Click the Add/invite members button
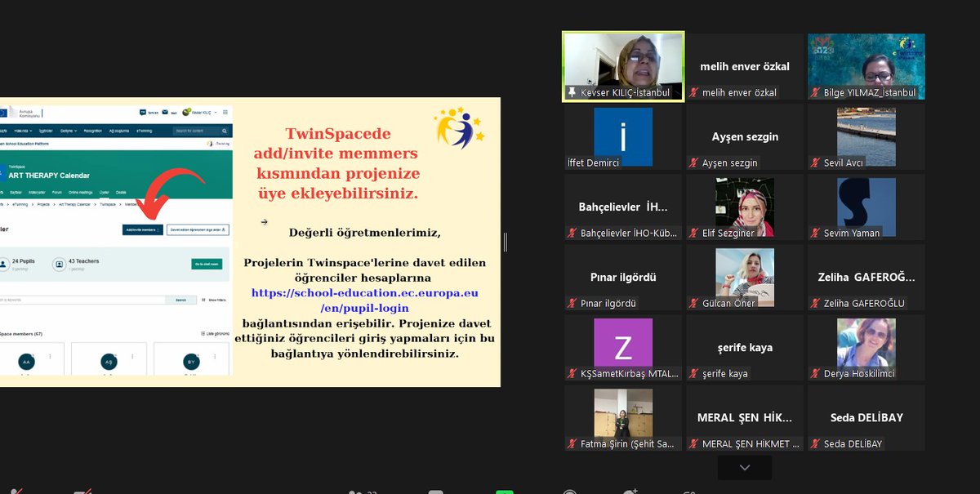 click(143, 229)
